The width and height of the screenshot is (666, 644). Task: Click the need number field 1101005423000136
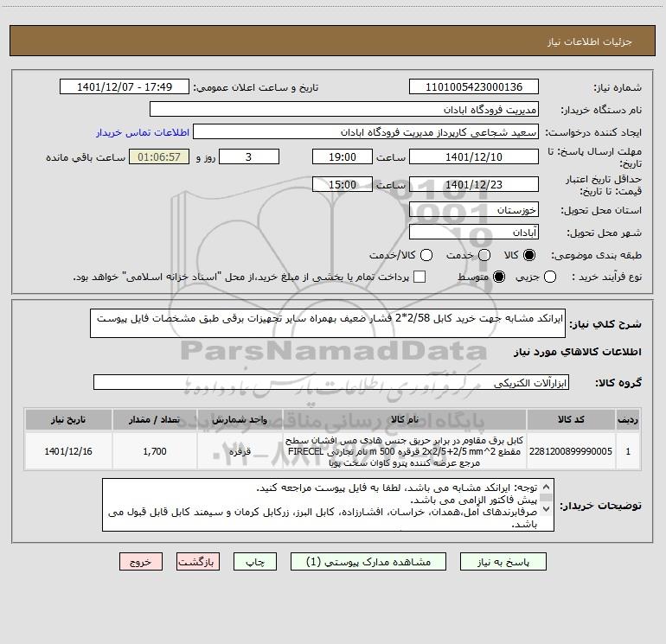click(474, 87)
